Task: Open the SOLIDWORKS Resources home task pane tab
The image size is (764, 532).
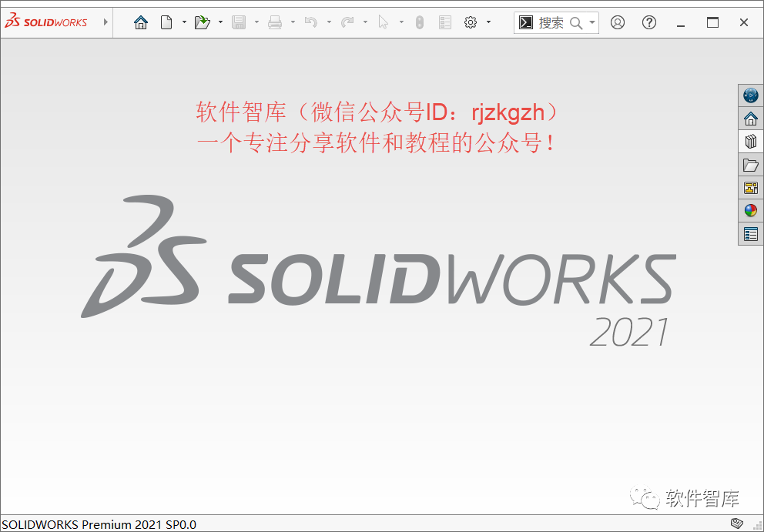Action: point(751,119)
